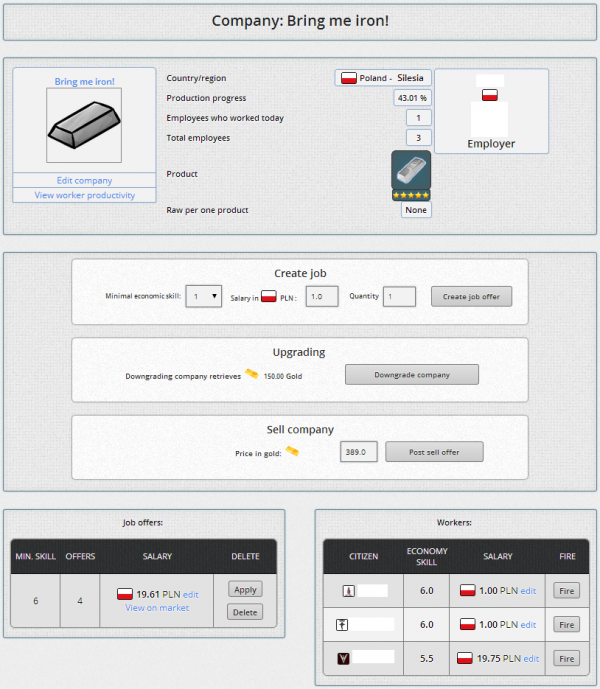Click the iron product icon with five stars

point(411,175)
